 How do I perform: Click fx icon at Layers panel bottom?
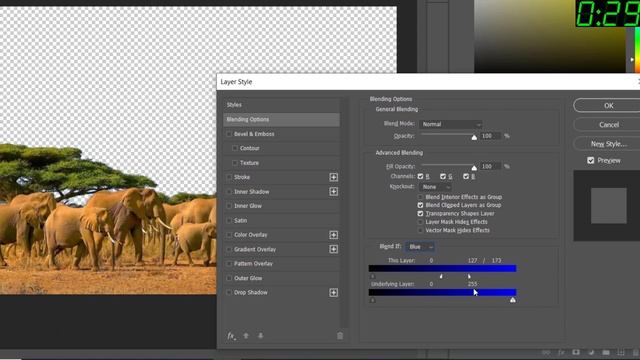point(561,353)
